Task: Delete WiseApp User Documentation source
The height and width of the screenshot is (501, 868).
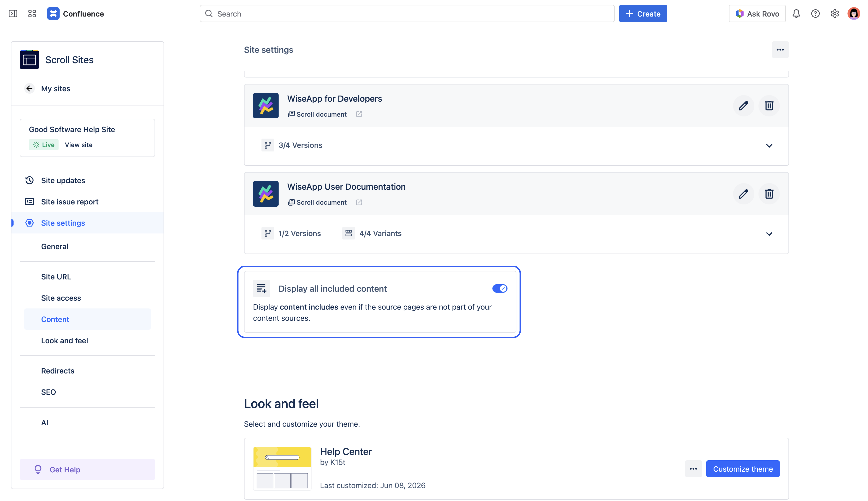Action: pyautogui.click(x=769, y=194)
